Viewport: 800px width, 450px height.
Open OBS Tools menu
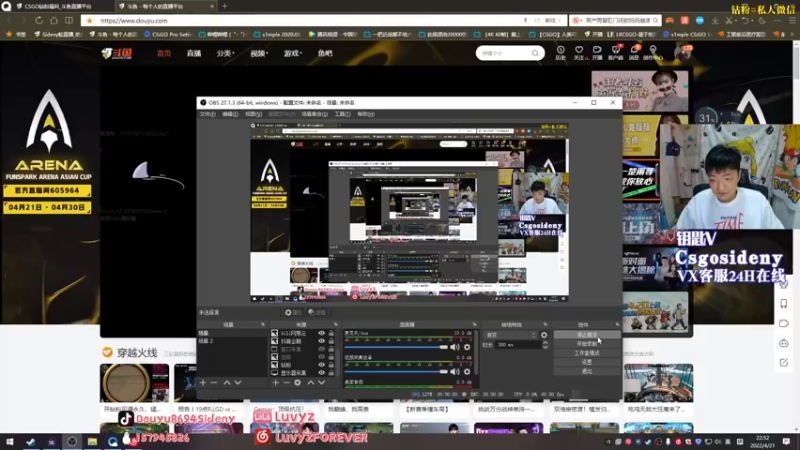342,114
